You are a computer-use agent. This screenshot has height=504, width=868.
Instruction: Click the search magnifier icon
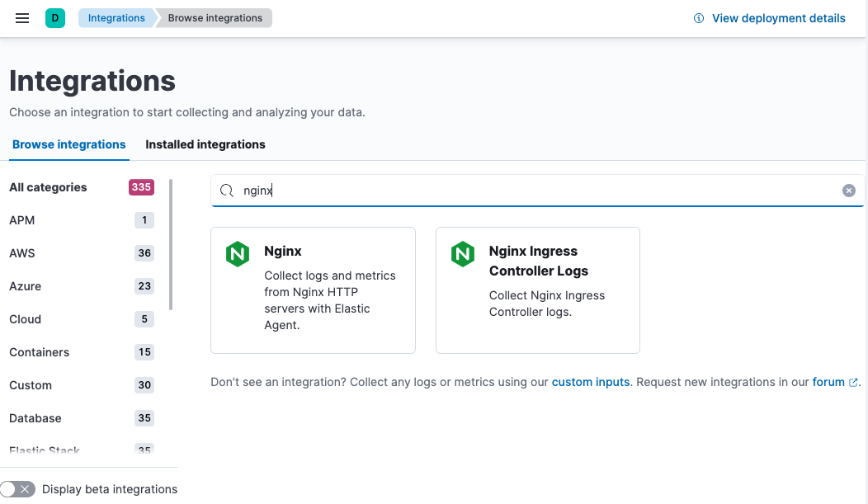point(226,191)
